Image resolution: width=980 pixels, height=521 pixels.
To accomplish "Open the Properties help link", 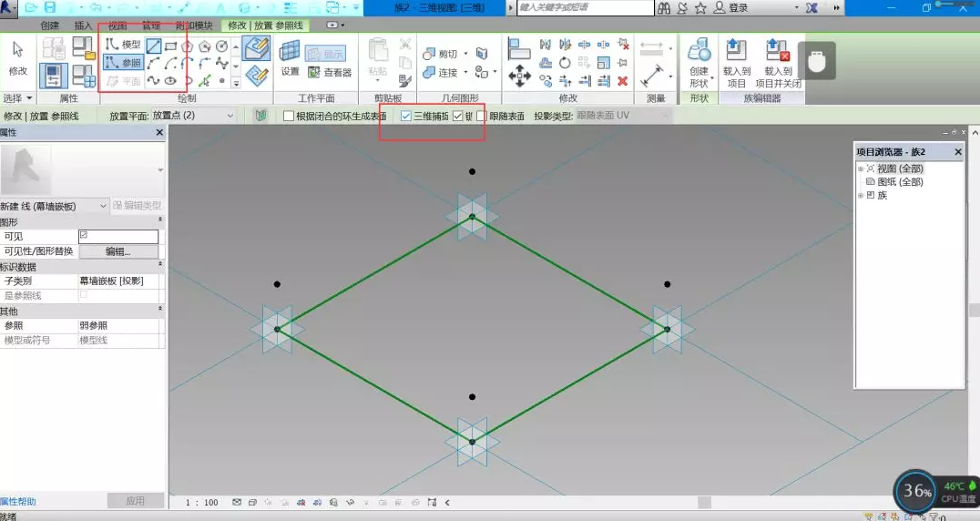I will pyautogui.click(x=20, y=502).
